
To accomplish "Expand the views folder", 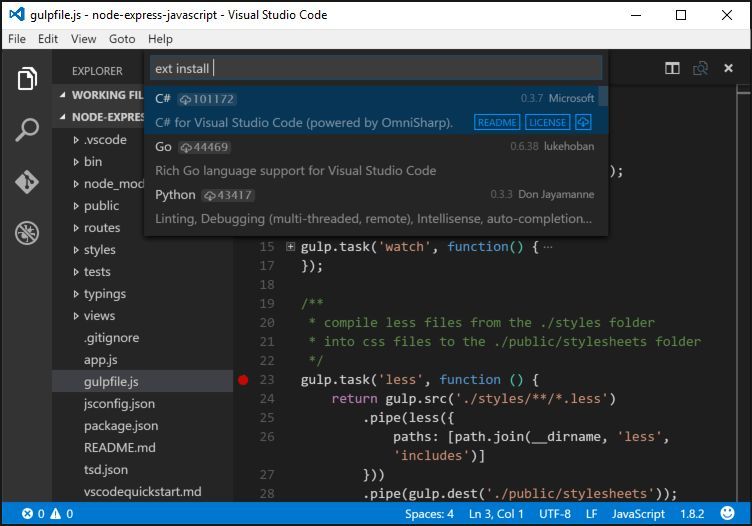I will point(76,316).
